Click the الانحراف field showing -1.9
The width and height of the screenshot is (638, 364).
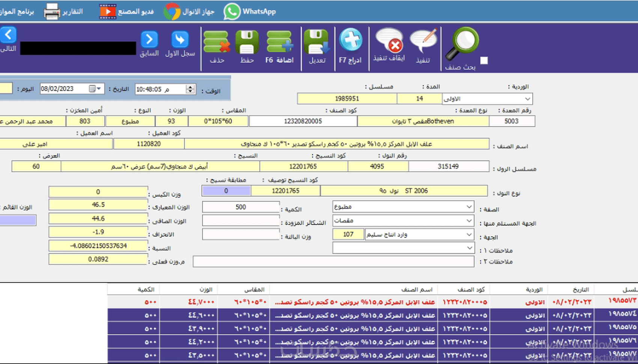(98, 232)
